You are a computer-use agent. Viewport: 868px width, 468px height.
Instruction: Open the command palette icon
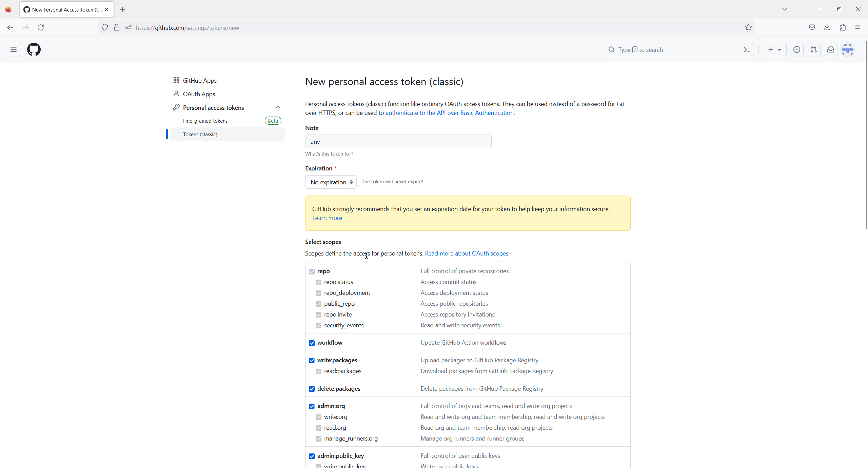tap(746, 49)
